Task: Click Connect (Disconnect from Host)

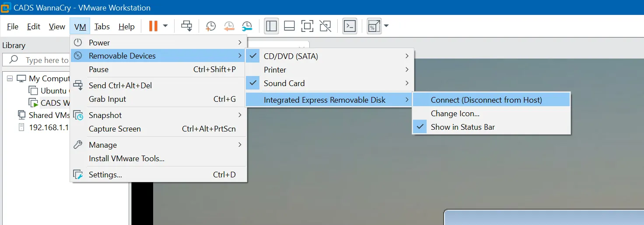Action: coord(486,100)
